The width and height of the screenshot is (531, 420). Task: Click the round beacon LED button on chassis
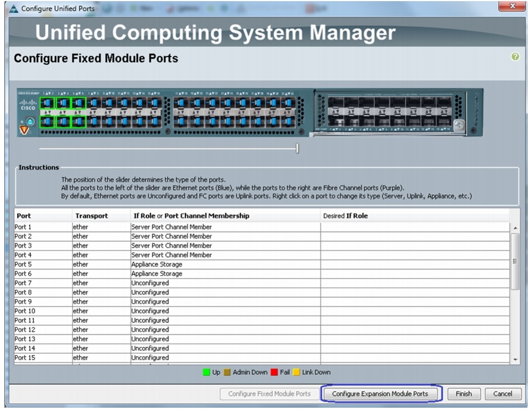tap(29, 120)
